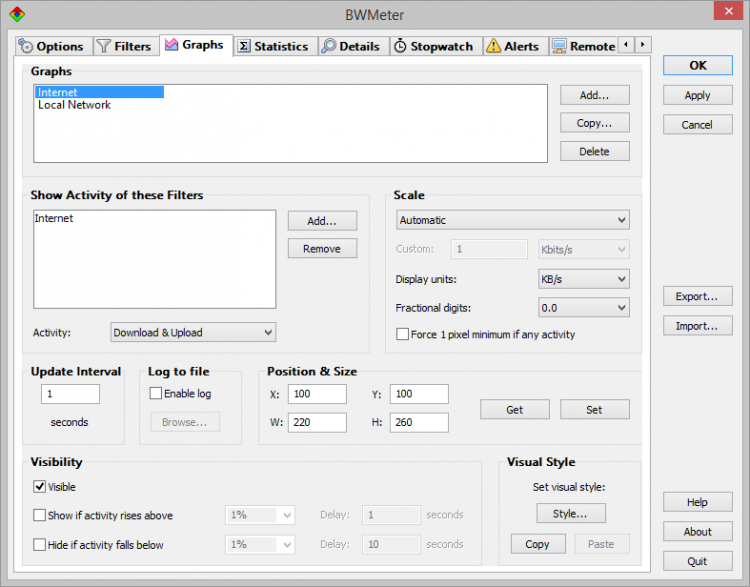Click the Paste visual style button
This screenshot has width=750, height=587.
(602, 544)
